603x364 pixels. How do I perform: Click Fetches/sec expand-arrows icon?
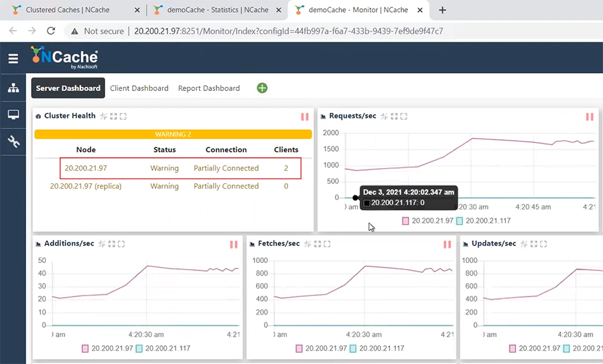(x=318, y=244)
